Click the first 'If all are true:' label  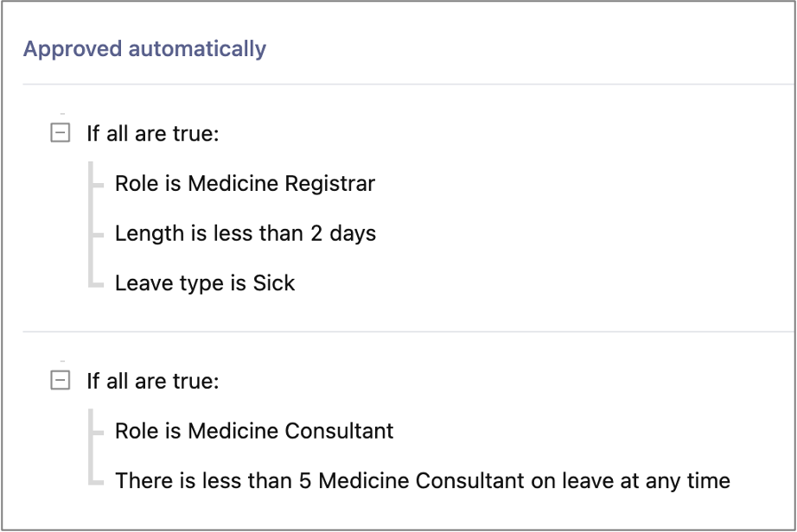(x=153, y=134)
